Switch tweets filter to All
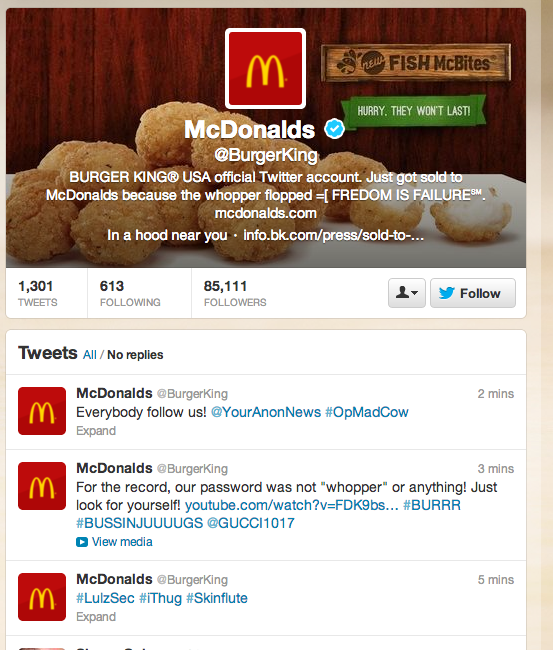 coord(90,355)
